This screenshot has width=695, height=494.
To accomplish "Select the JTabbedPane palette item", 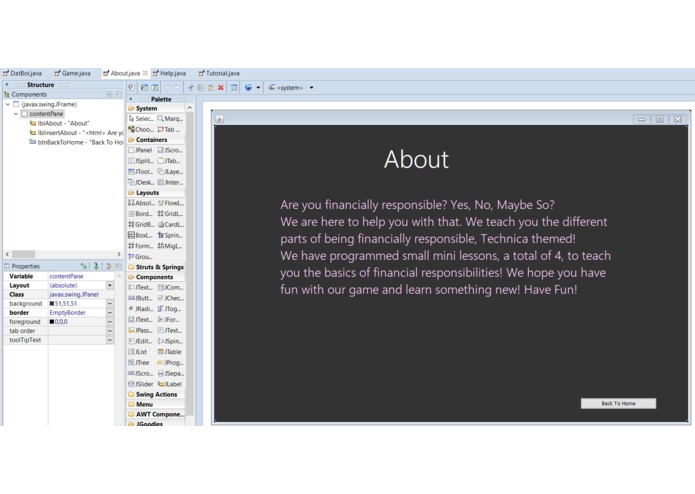I will 169,161.
